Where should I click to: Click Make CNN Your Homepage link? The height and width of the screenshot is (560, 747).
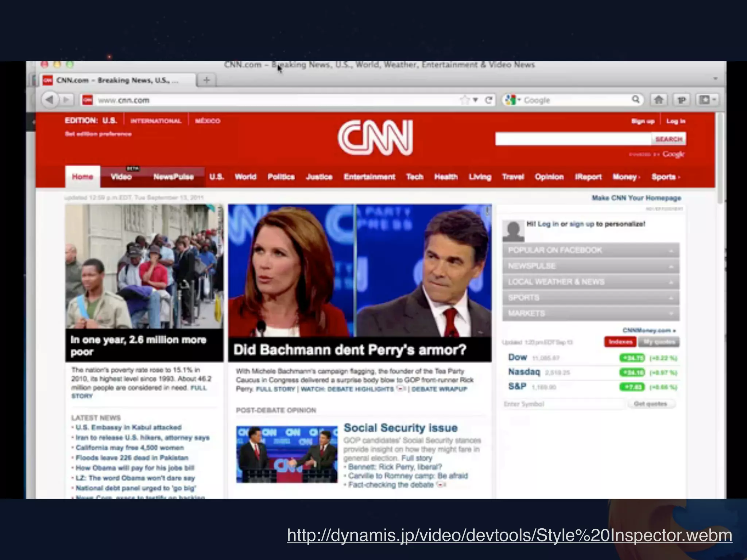[x=636, y=198]
